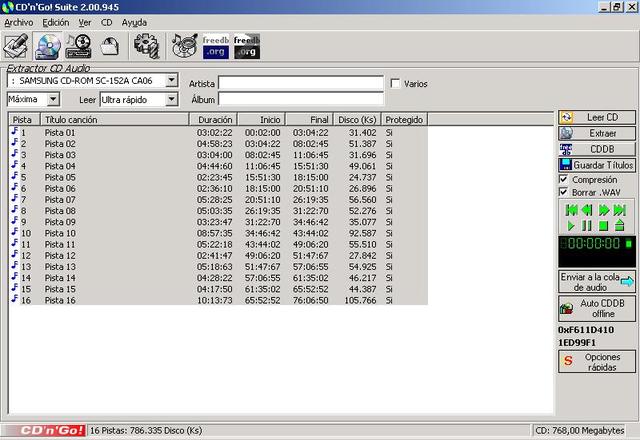Image resolution: width=640 pixels, height=440 pixels.
Task: Start playback with green play button
Action: click(571, 226)
